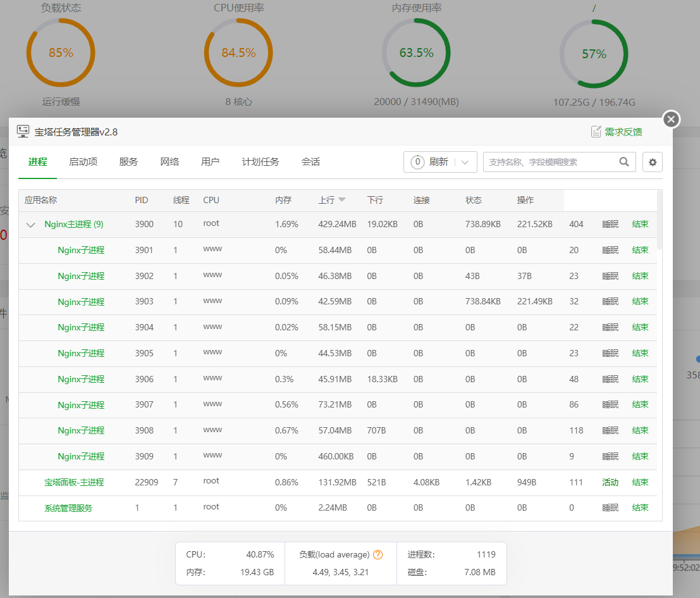Sort by the 状态 column header
The image size is (700, 598).
coord(473,200)
